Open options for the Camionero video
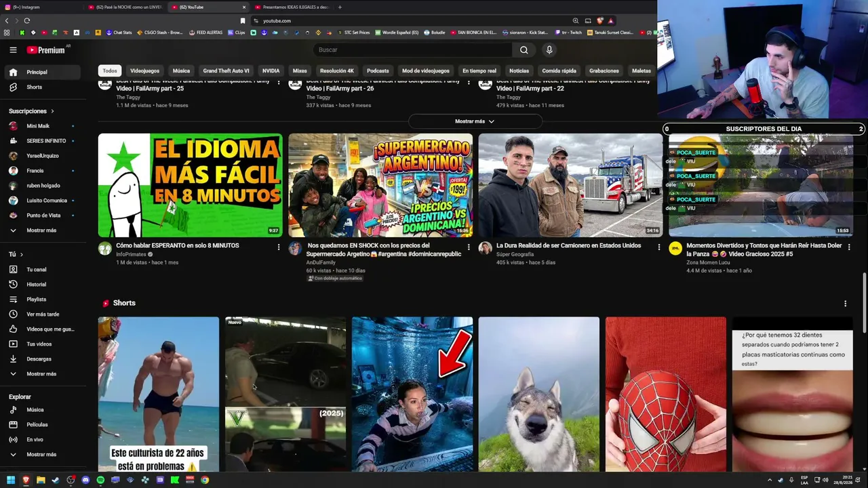 [x=658, y=247]
